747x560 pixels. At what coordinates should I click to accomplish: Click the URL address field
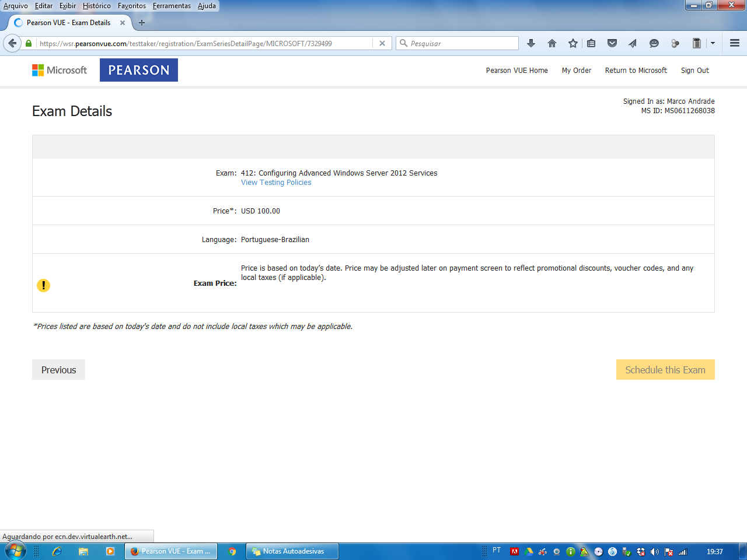click(x=204, y=43)
